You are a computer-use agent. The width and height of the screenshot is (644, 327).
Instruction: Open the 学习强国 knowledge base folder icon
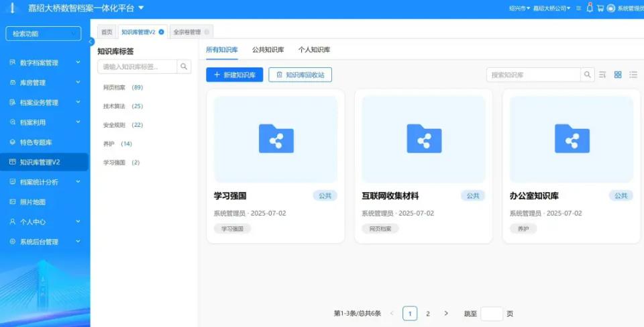click(276, 139)
